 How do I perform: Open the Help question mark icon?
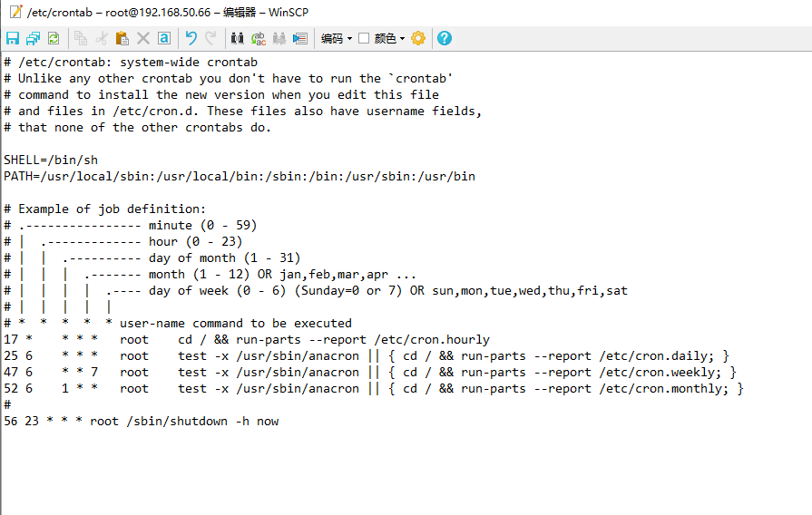click(x=444, y=38)
